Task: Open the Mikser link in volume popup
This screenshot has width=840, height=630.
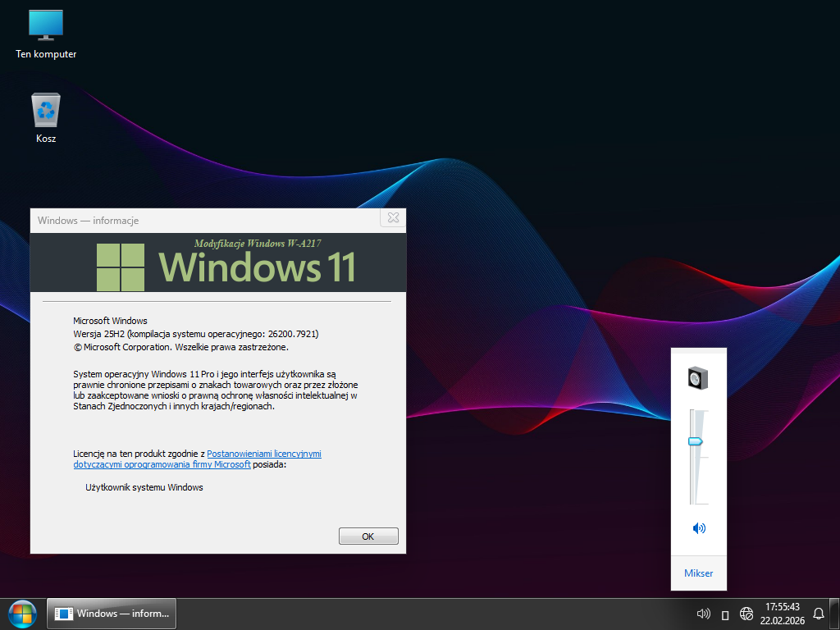Action: pyautogui.click(x=698, y=573)
